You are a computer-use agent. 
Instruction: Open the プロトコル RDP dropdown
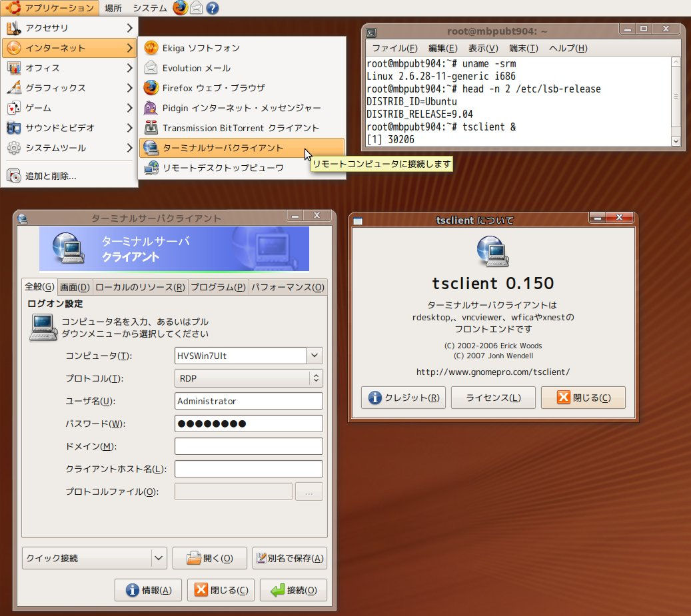pos(249,378)
